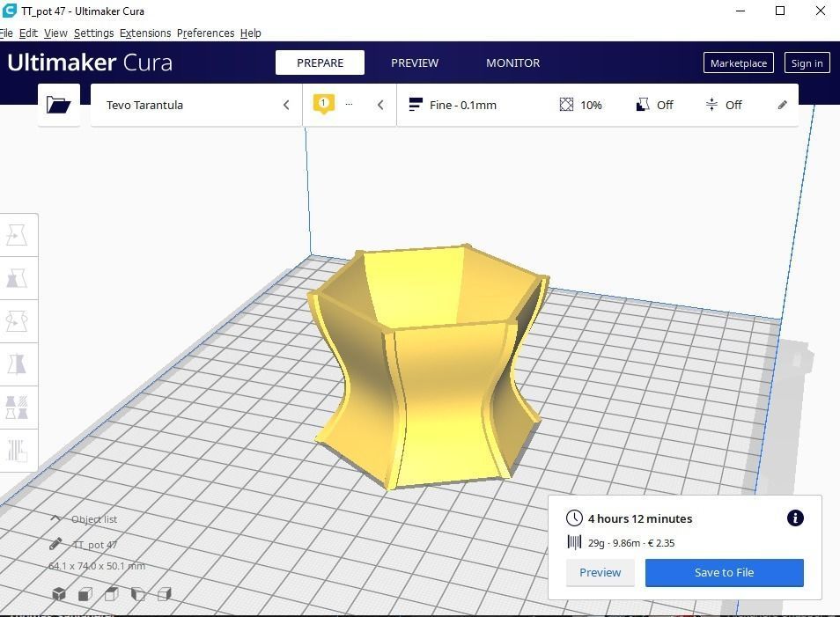Switch to 3D perspective view cube icon
This screenshot has width=840, height=617.
(x=59, y=593)
